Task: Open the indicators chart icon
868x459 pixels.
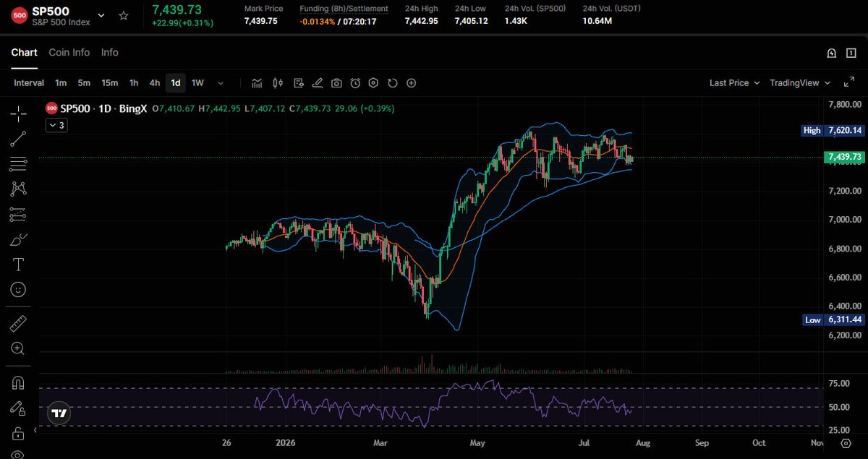Action: tap(258, 83)
